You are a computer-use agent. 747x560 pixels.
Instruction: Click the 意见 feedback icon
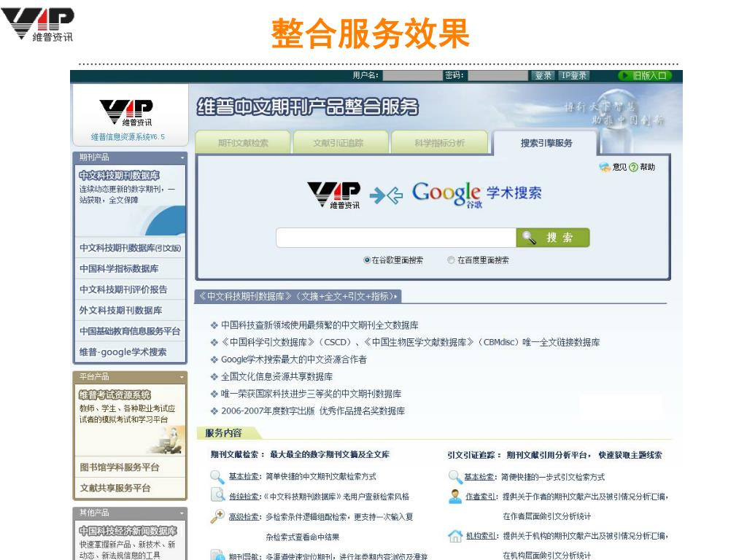click(x=605, y=167)
